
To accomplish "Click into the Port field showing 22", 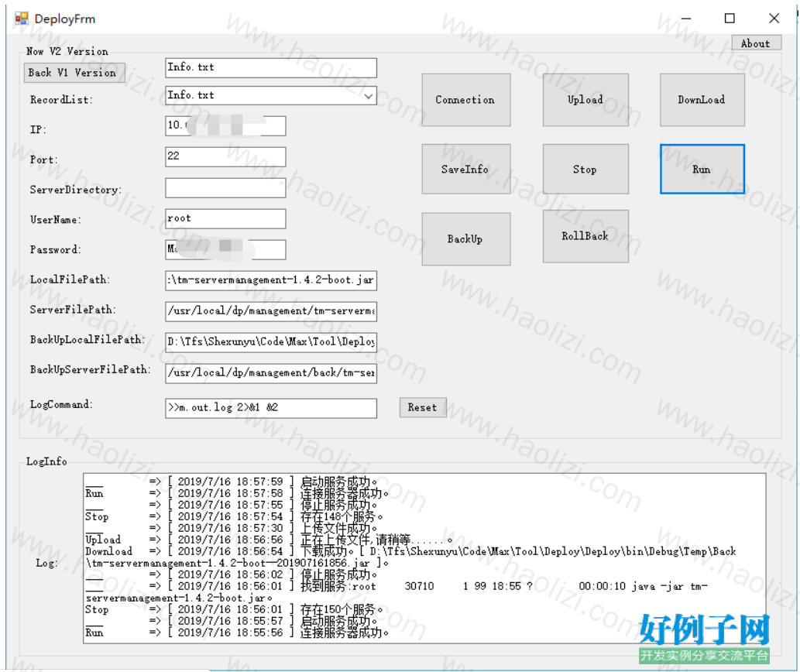I will pyautogui.click(x=225, y=157).
